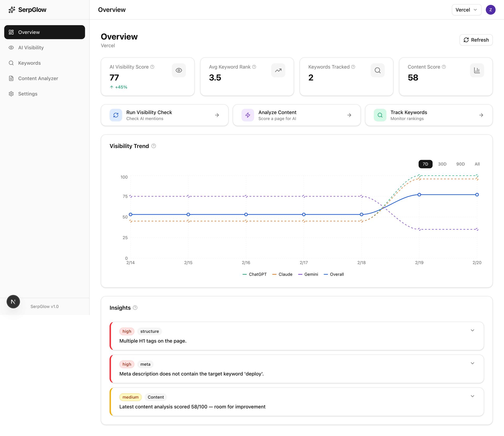Expand the Multiple H1 tags insight
The width and height of the screenshot is (504, 436).
coord(472,330)
